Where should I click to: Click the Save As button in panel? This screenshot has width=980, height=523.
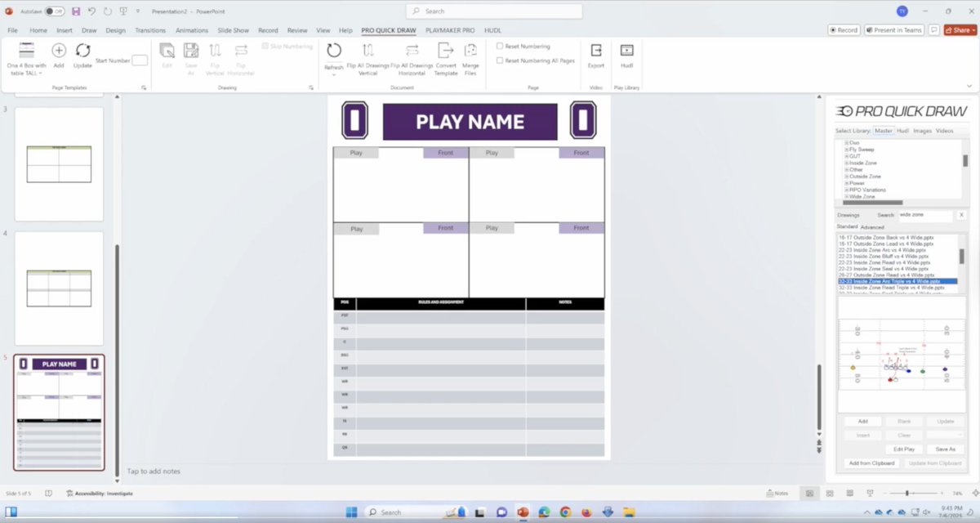[946, 449]
